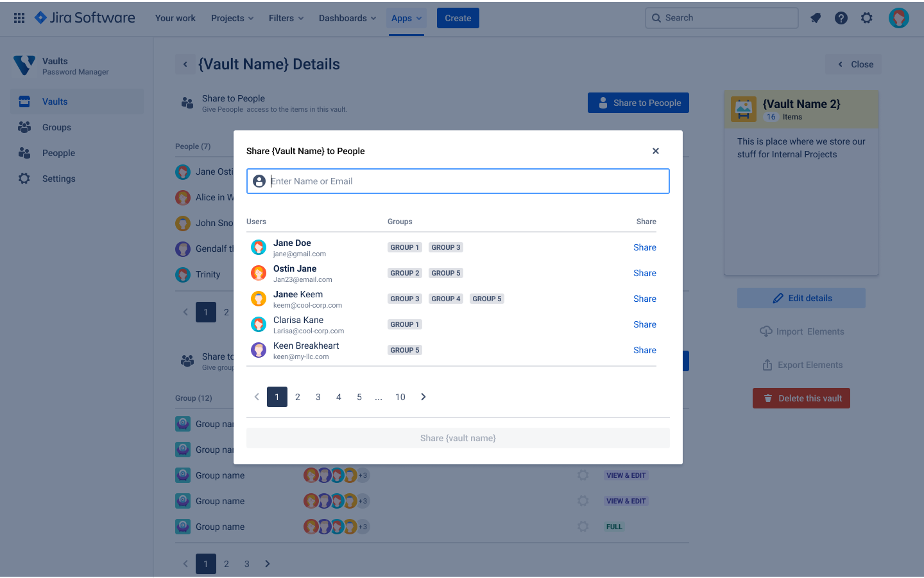Image resolution: width=924 pixels, height=578 pixels.
Task: Open Your work in the top navigation
Action: [x=175, y=18]
